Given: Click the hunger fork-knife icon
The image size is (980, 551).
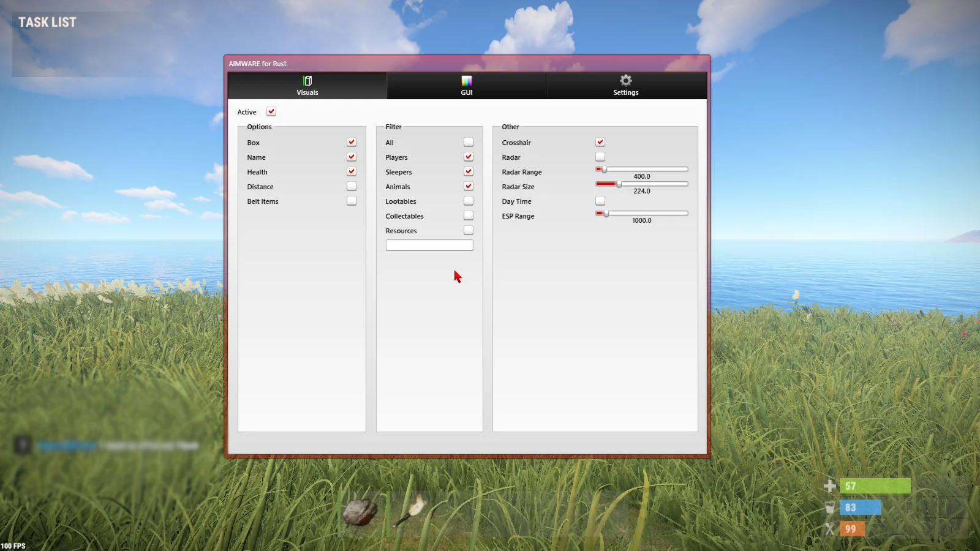Looking at the screenshot, I should click(x=830, y=529).
